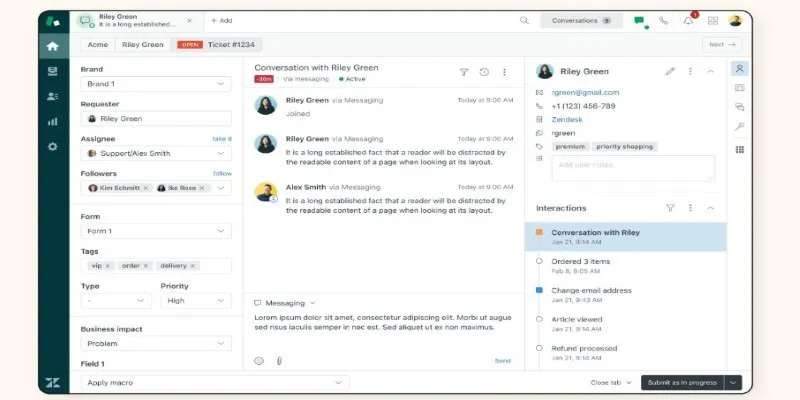Open conversation history clock icon
Viewport: 800px width, 400px height.
pos(484,72)
